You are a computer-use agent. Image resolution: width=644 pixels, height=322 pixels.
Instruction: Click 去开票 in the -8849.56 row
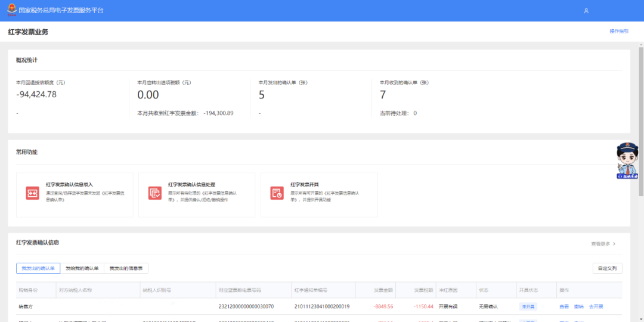point(596,306)
